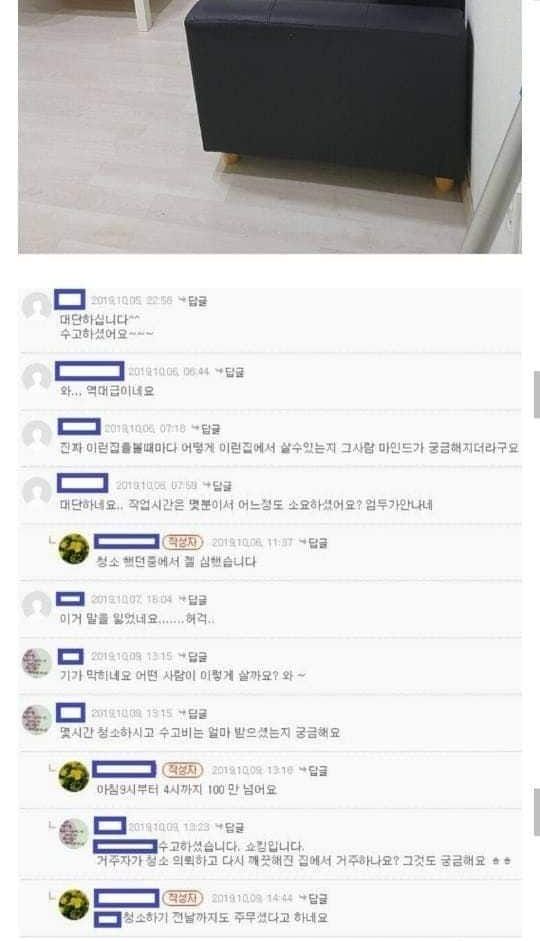Screen dimensions: 540x941
Task: Reply to the 13:23 nested comment
Action: pos(230,828)
